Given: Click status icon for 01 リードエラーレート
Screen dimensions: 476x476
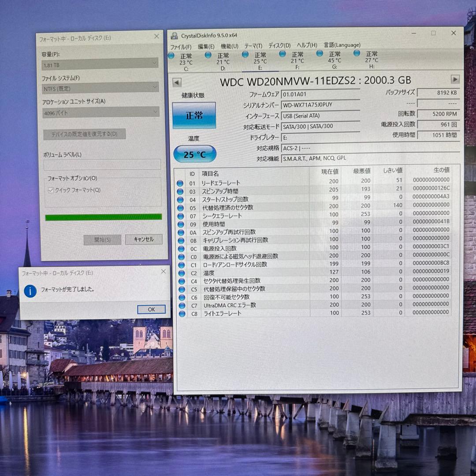Looking at the screenshot, I should click(180, 183).
